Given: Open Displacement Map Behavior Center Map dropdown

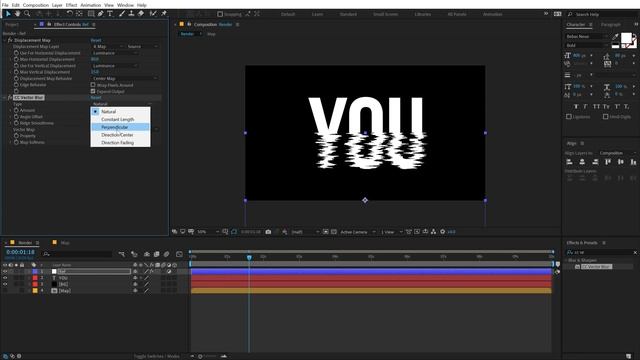Looking at the screenshot, I should [124, 78].
